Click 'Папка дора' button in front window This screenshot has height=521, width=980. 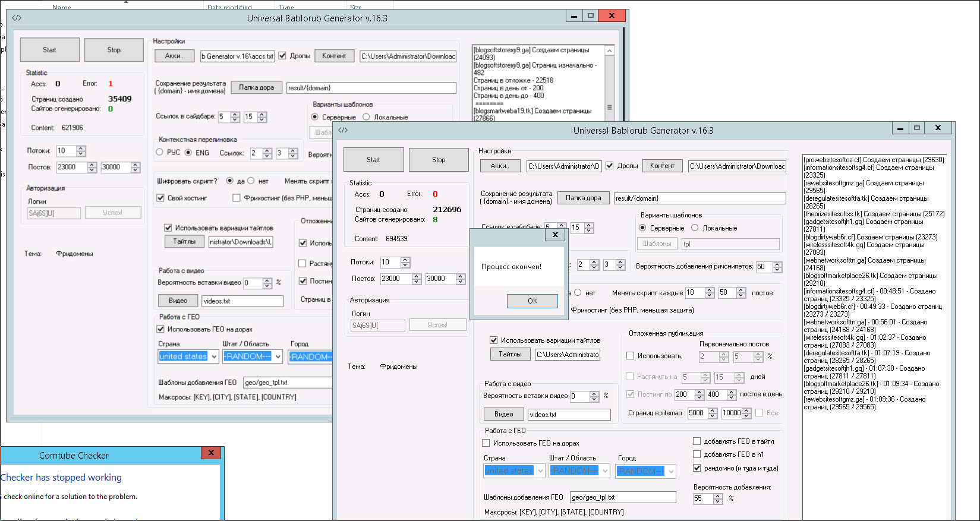[584, 198]
